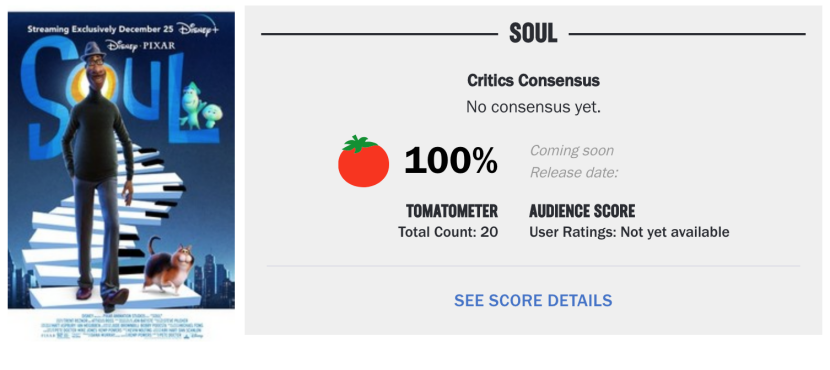
Task: Click the Total Count: 20 text
Action: (x=448, y=232)
